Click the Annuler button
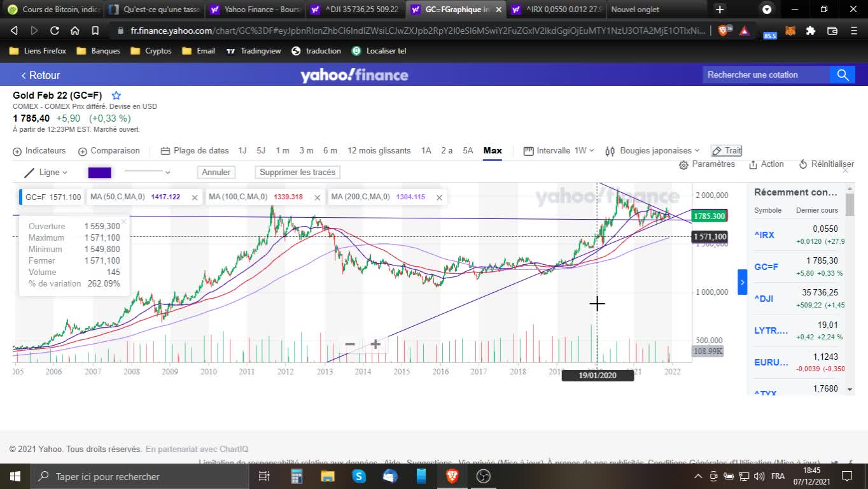Image resolution: width=868 pixels, height=489 pixels. (x=216, y=172)
